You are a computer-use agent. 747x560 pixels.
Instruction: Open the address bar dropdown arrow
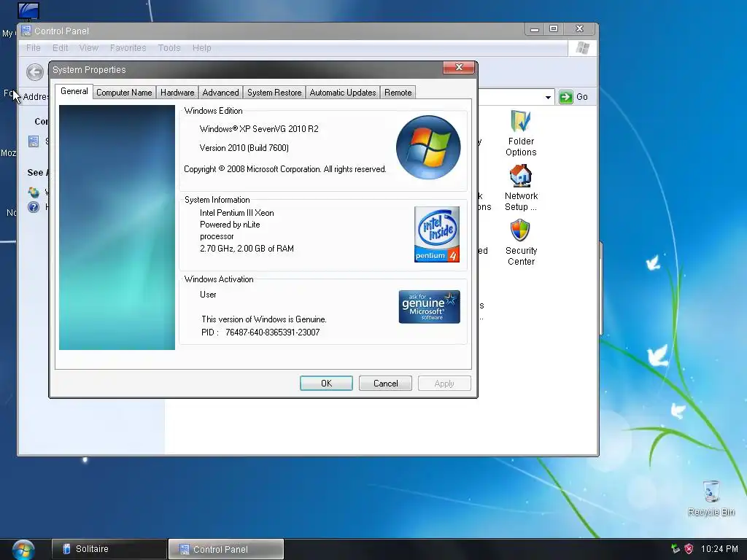(x=548, y=97)
